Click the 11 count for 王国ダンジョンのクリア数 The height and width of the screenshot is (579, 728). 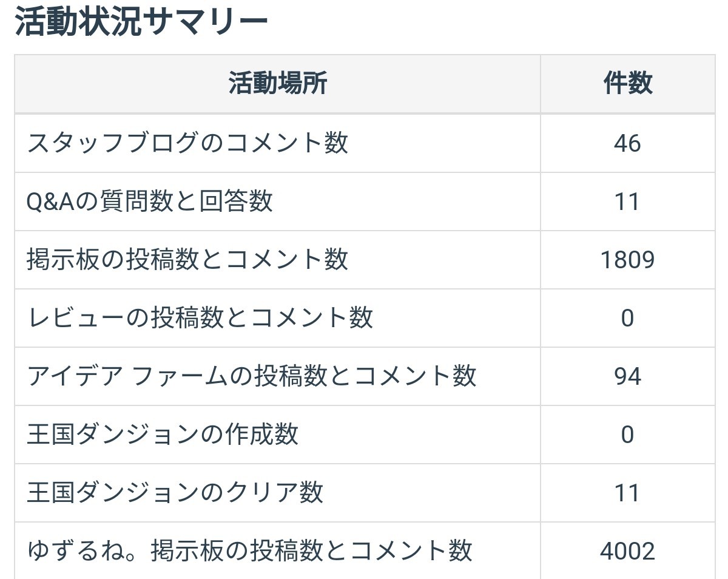point(627,493)
